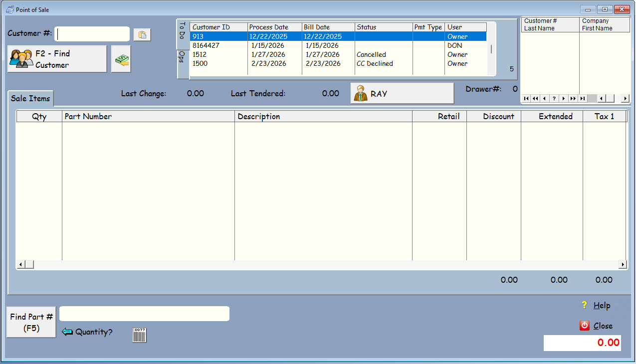Click the red 0.00 total display
Viewport: 636px width, 364px height.
click(582, 343)
